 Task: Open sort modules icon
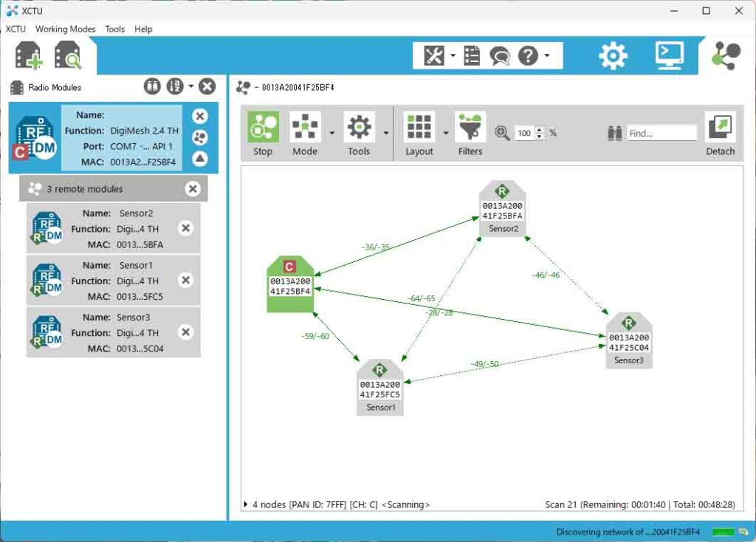pyautogui.click(x=175, y=87)
